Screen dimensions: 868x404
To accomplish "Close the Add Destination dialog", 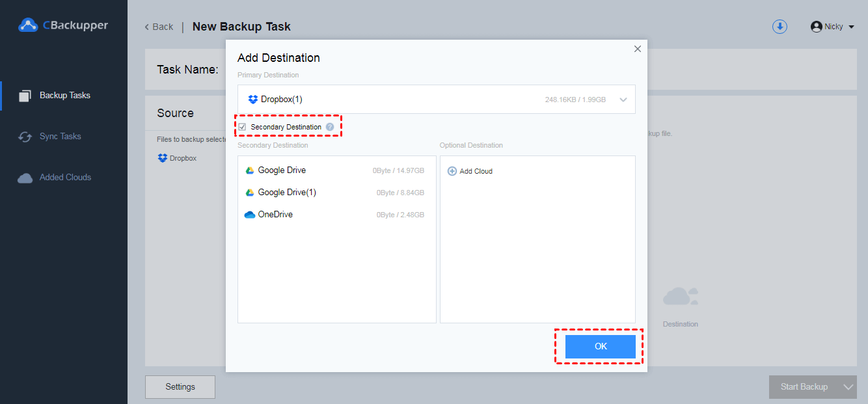I will pyautogui.click(x=637, y=49).
